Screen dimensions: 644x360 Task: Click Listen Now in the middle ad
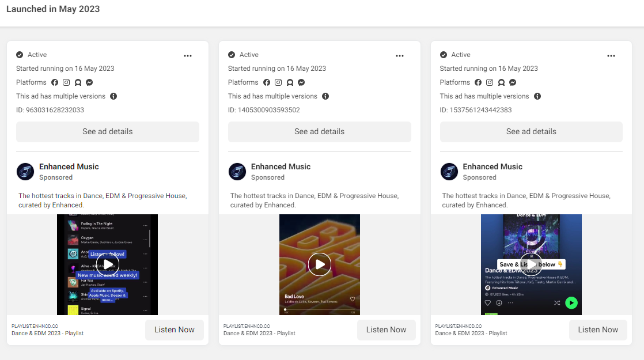click(x=386, y=329)
